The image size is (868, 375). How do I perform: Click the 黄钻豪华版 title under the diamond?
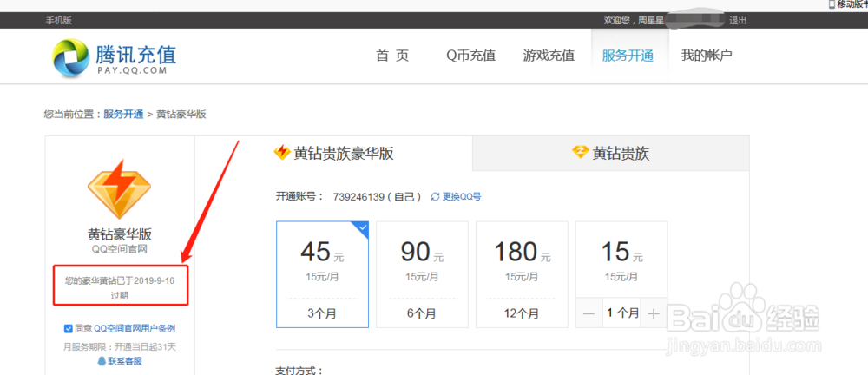click(x=120, y=234)
